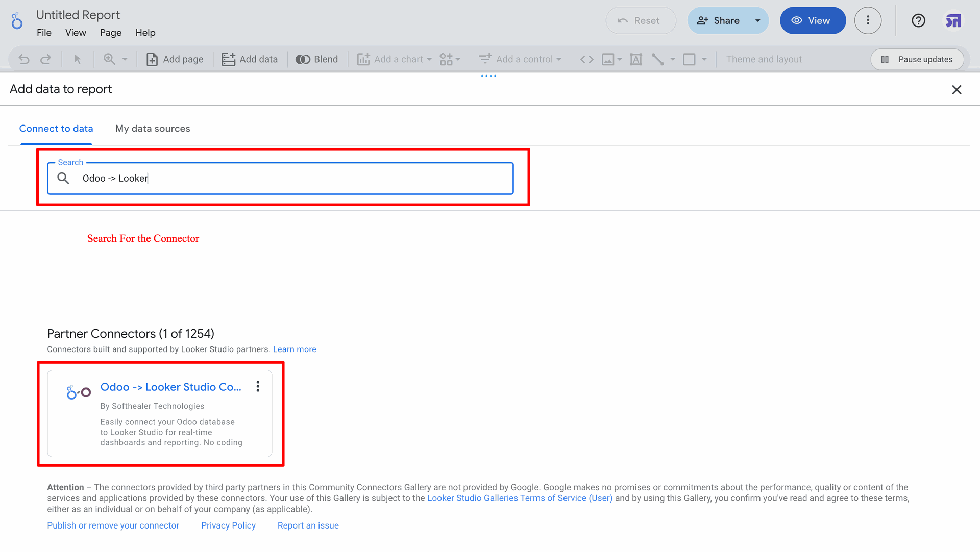Click the zoom magnifier icon
This screenshot has width=980, height=552.
109,59
